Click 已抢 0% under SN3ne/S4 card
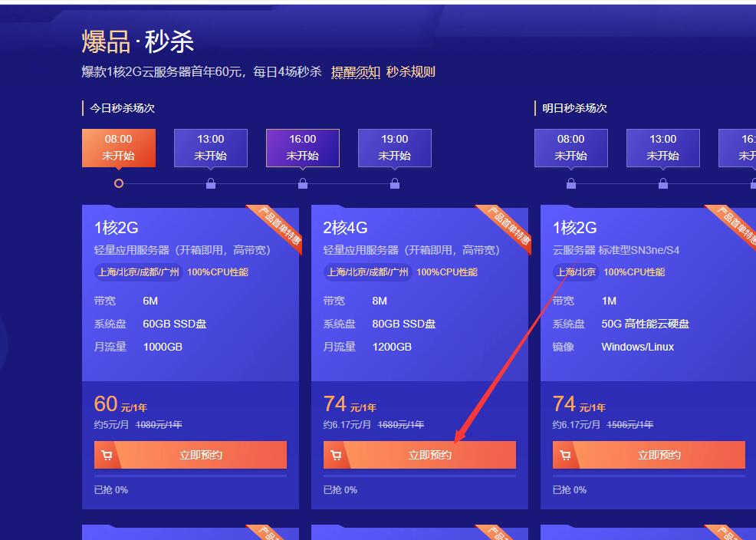Screen dimensions: 756x540 pos(570,490)
